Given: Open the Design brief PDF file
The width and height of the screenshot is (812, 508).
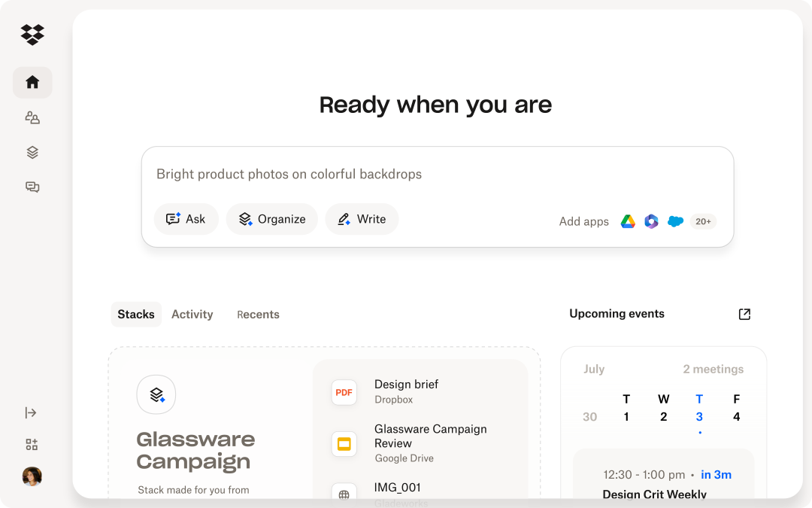Looking at the screenshot, I should coord(406,391).
